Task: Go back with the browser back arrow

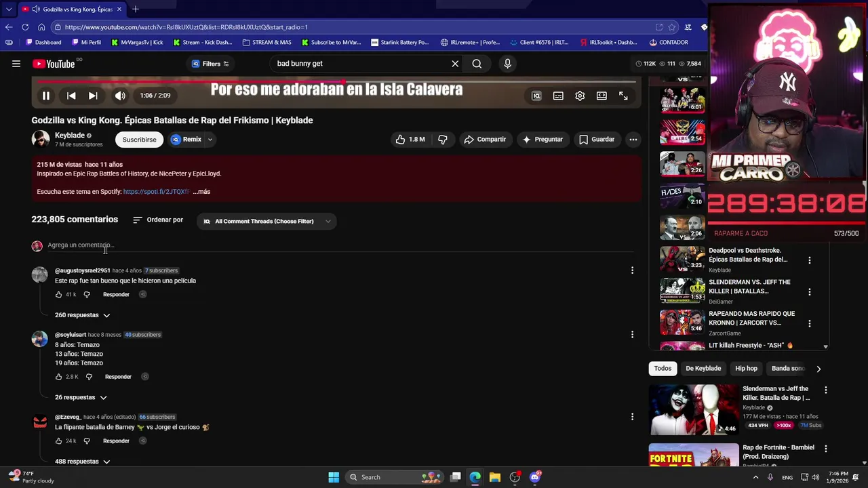Action: tap(8, 27)
